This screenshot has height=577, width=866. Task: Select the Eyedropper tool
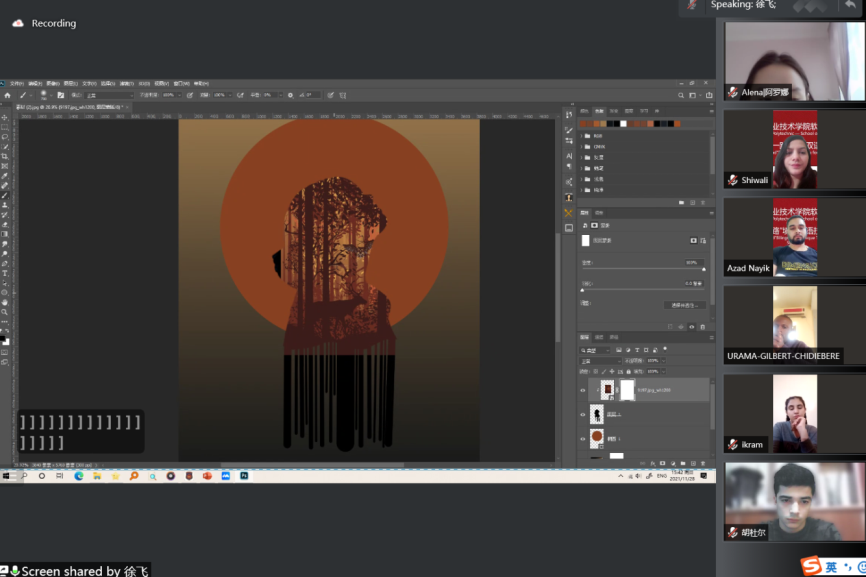click(x=5, y=176)
